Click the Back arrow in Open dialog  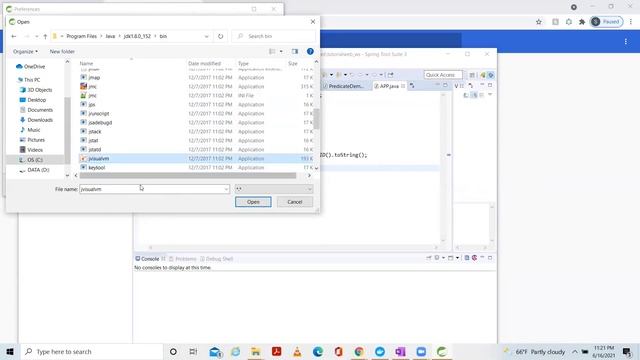click(x=14, y=36)
